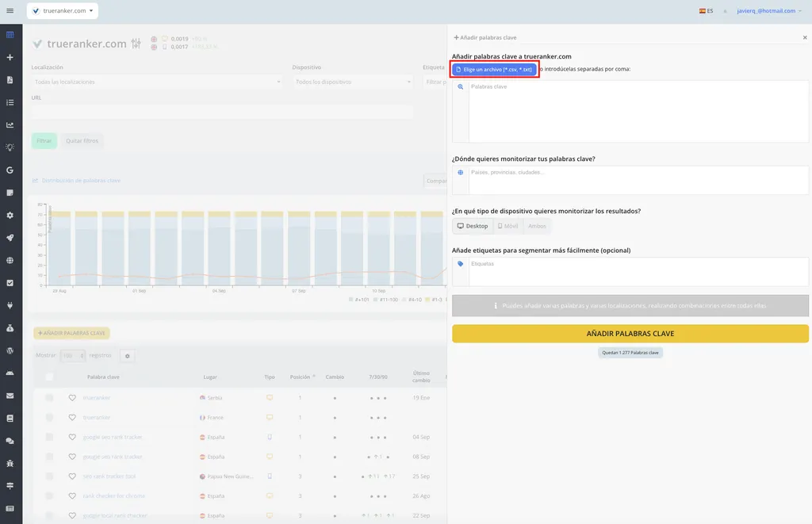Image resolution: width=812 pixels, height=524 pixels.
Task: Tick the select-all checkbox in table header
Action: 49,377
